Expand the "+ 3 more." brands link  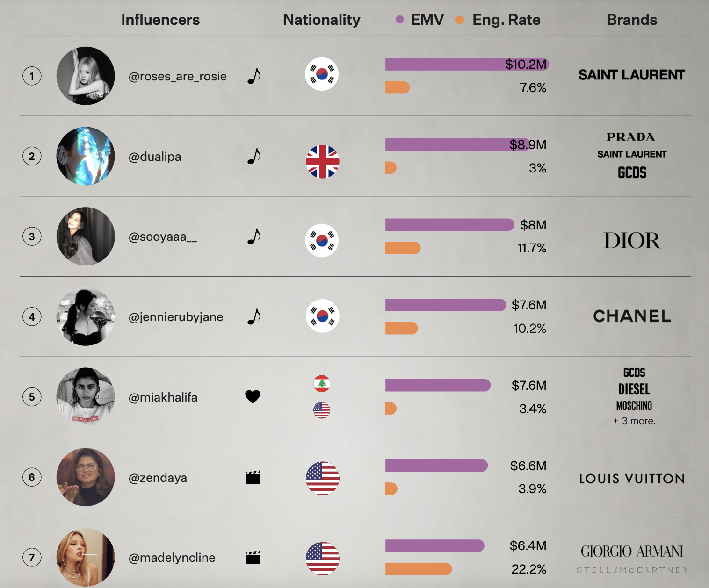(x=634, y=421)
